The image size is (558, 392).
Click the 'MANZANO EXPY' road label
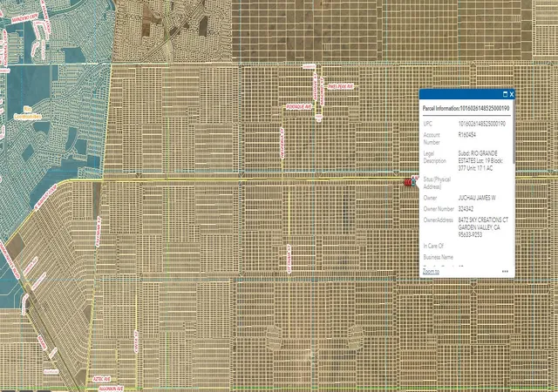[x=25, y=17]
